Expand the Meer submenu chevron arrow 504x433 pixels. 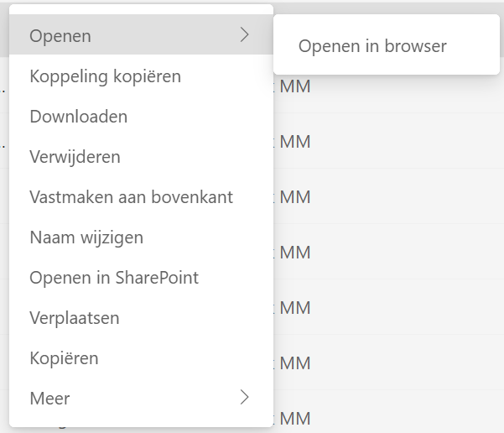click(x=245, y=397)
